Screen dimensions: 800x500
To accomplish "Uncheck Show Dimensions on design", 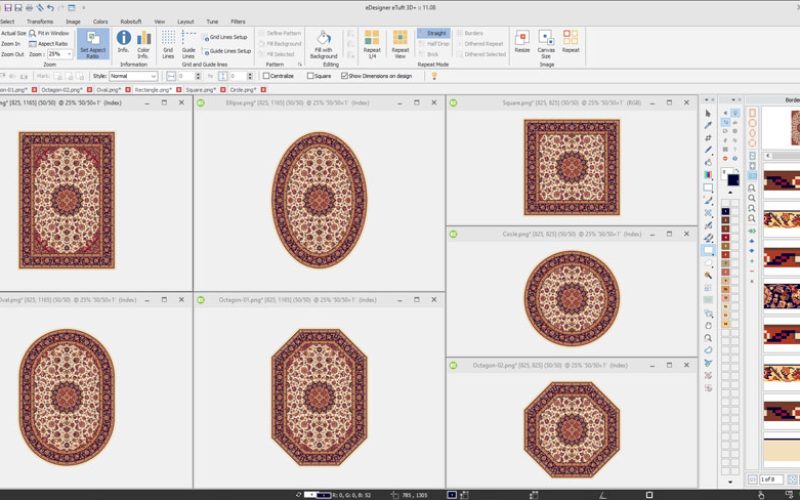I will click(x=345, y=76).
